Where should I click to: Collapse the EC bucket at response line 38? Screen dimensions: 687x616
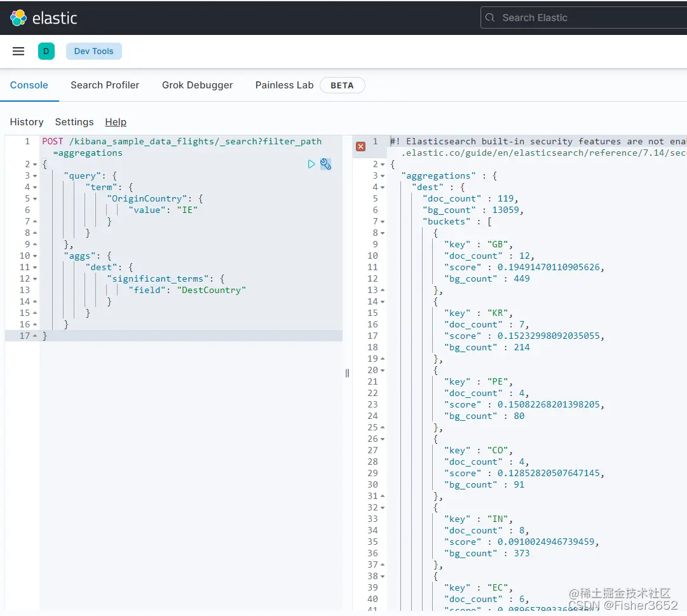point(383,577)
